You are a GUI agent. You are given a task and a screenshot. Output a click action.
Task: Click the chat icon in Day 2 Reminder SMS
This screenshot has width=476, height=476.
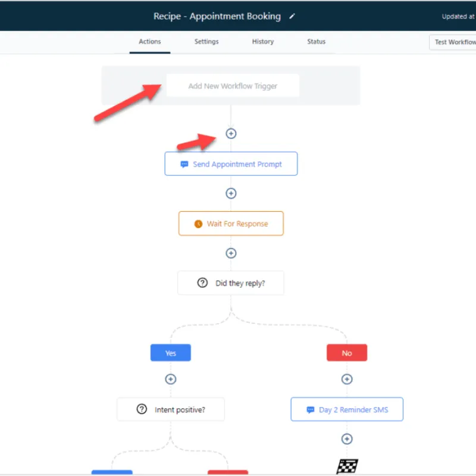click(310, 410)
